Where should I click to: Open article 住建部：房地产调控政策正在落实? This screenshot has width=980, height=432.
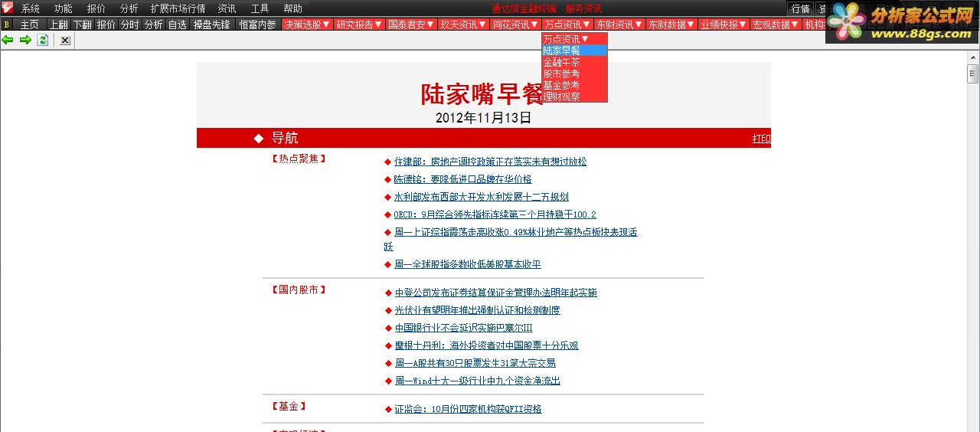point(490,162)
